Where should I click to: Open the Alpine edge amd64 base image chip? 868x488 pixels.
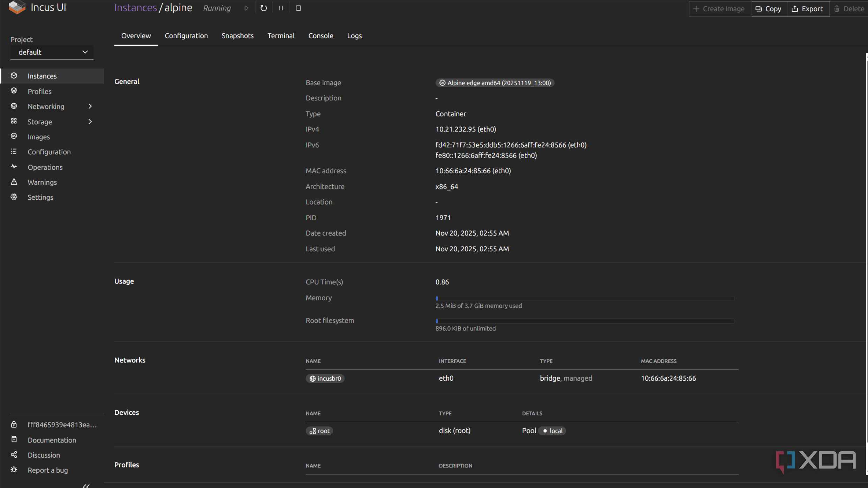tap(495, 83)
